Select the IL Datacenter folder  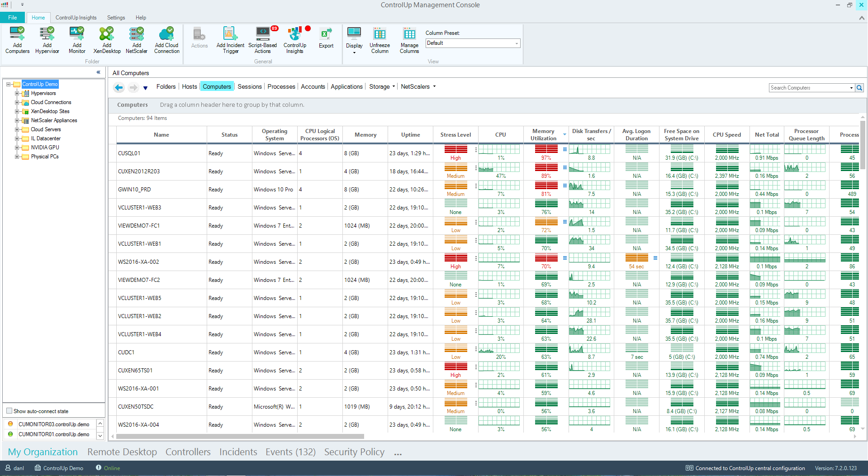coord(46,138)
